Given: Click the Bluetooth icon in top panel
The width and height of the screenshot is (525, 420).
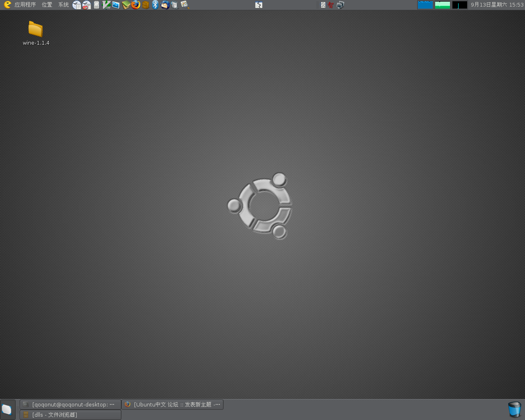Looking at the screenshot, I should pyautogui.click(x=155, y=5).
